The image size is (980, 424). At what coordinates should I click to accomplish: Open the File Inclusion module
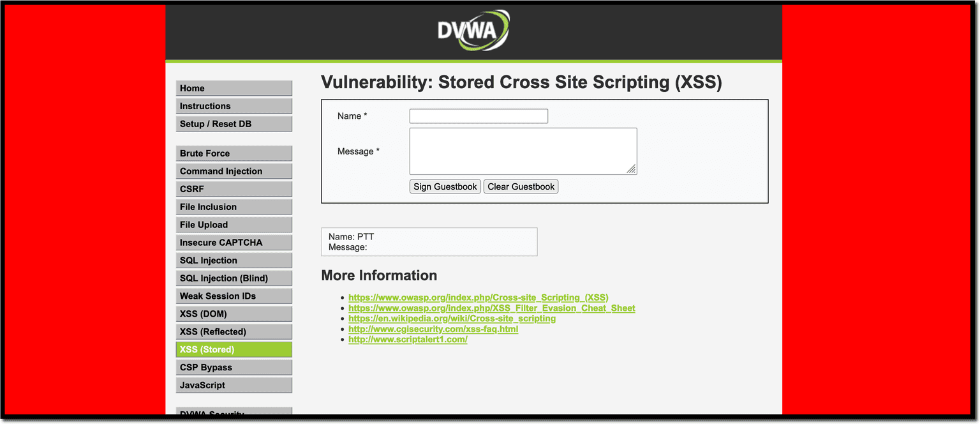[234, 206]
